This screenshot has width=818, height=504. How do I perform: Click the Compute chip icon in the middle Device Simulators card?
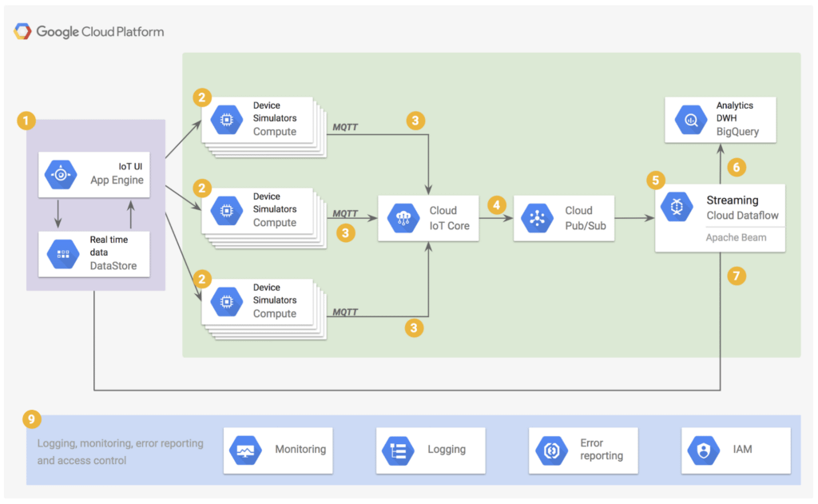[x=226, y=211]
